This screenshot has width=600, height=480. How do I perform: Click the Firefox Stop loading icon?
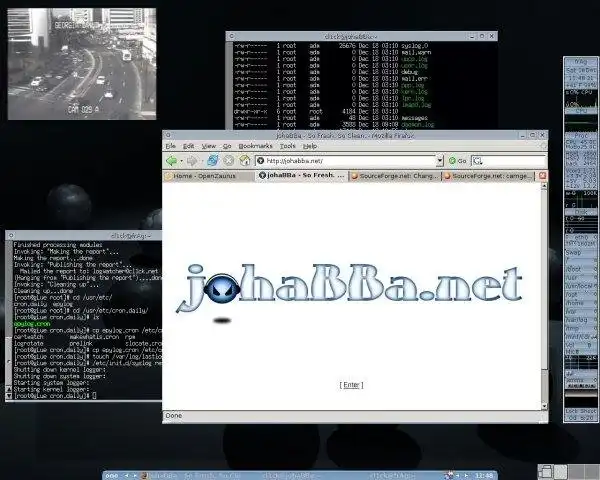[229, 161]
